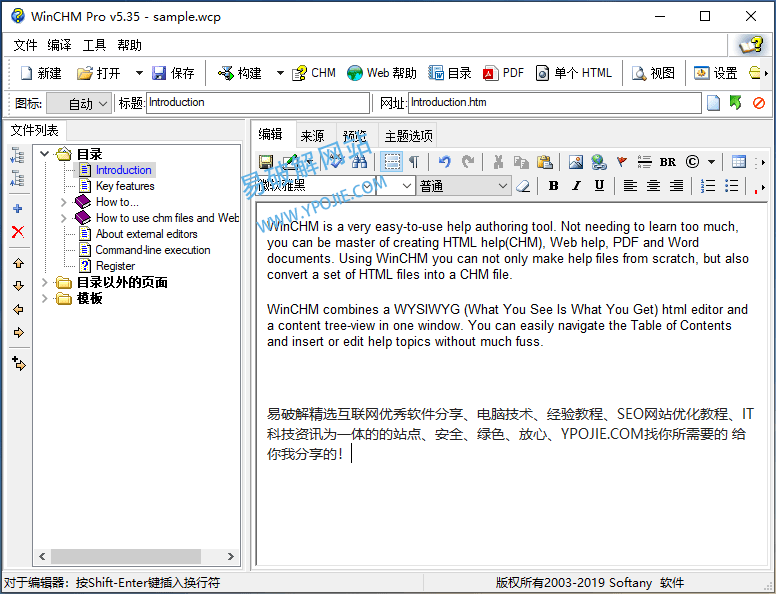Click the red delete X icon
Screen dimensions: 776x594
(x=17, y=232)
